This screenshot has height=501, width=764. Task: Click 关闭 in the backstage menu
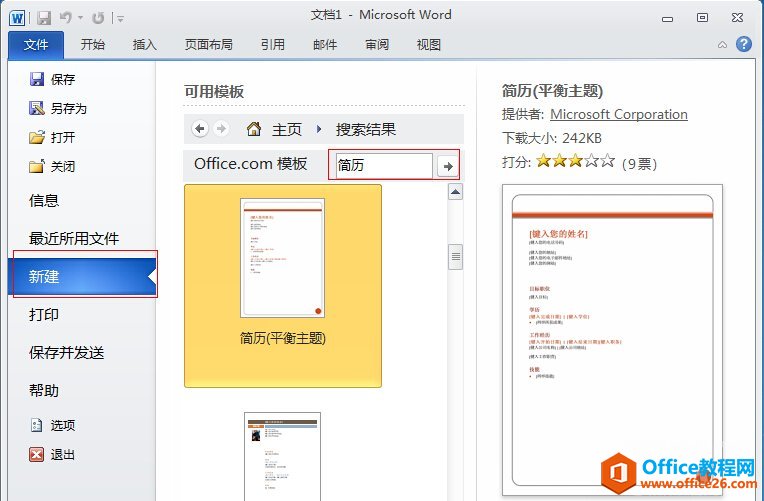tap(53, 167)
